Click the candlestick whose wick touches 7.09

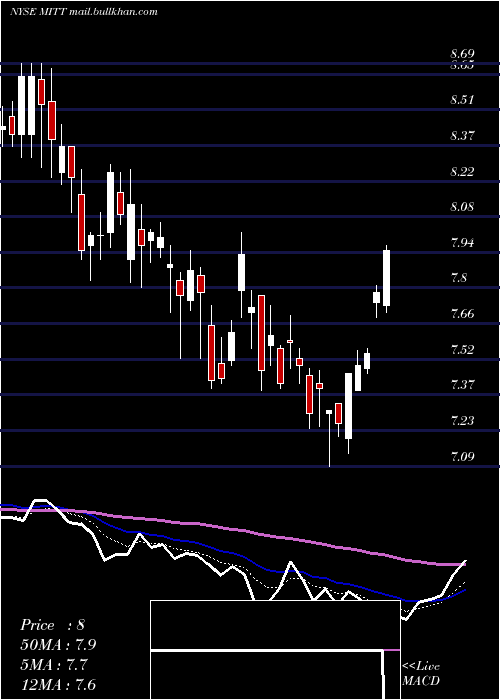click(x=329, y=438)
